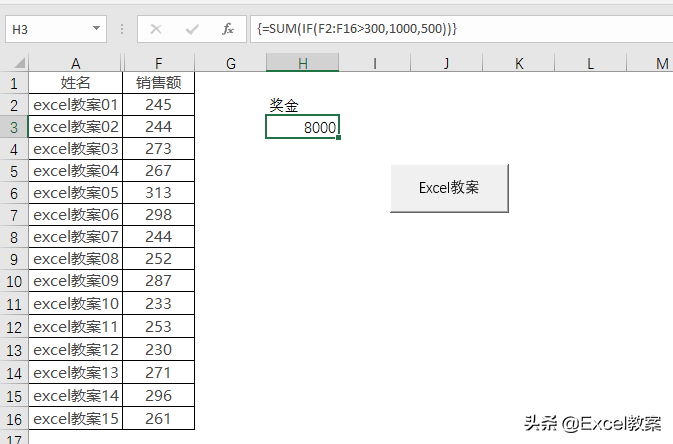This screenshot has width=673, height=444.
Task: Click cell excel教案01
Action: pos(76,105)
